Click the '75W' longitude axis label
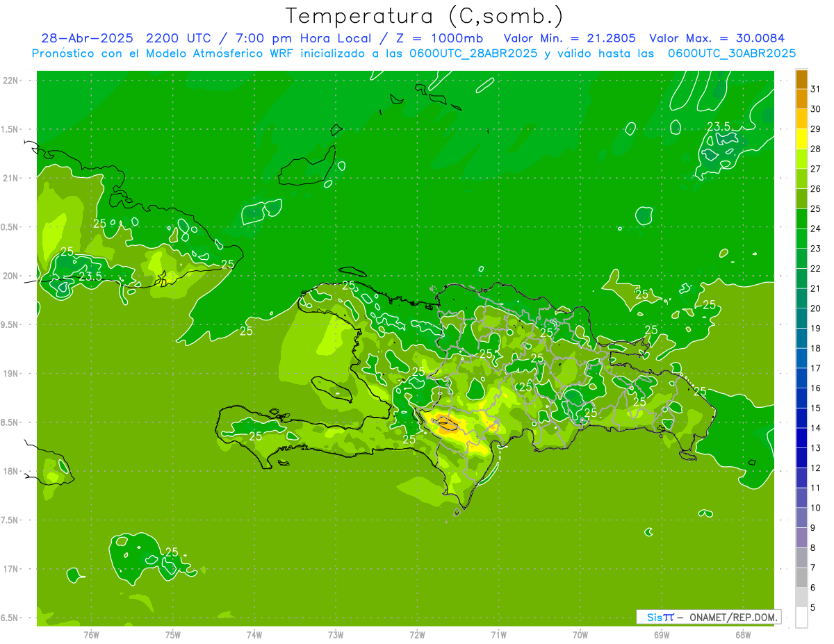Screen dimensions: 834x644 pyautogui.click(x=172, y=634)
